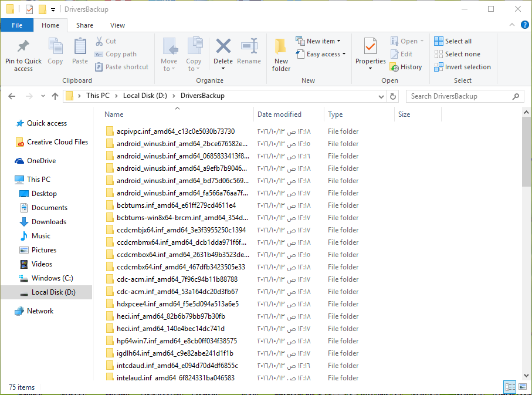The width and height of the screenshot is (532, 395).
Task: Open the Properties dropdown arrow
Action: point(370,69)
